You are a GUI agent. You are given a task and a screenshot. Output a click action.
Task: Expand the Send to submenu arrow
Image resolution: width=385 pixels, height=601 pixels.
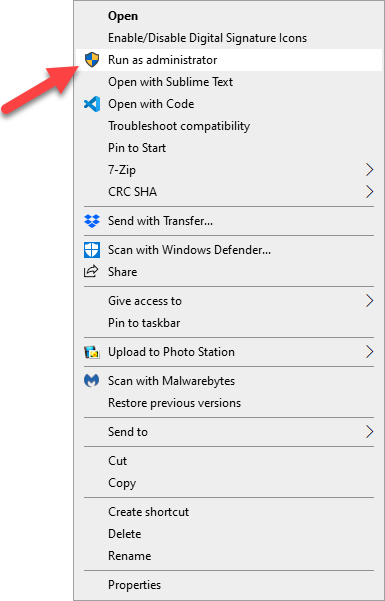click(369, 432)
